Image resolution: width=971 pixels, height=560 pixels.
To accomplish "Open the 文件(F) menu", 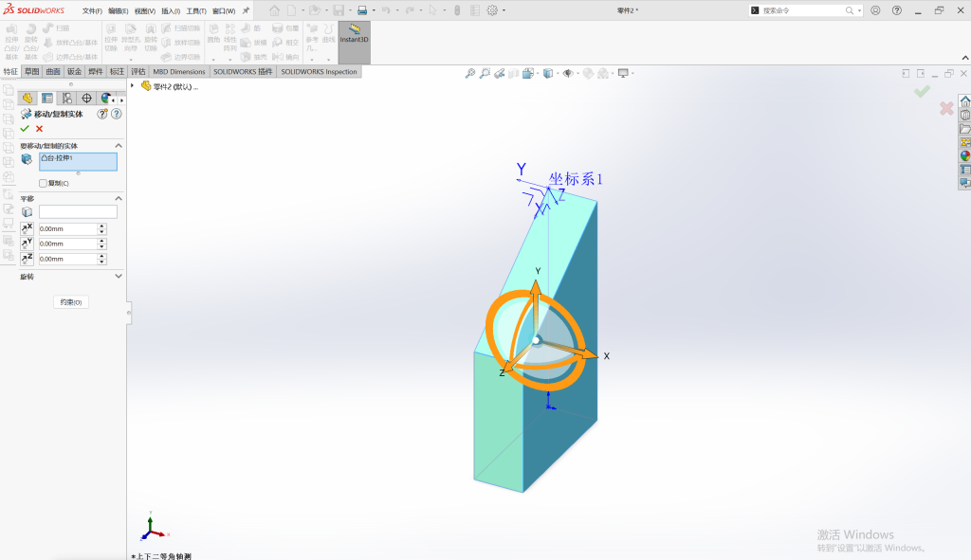I will (x=92, y=11).
